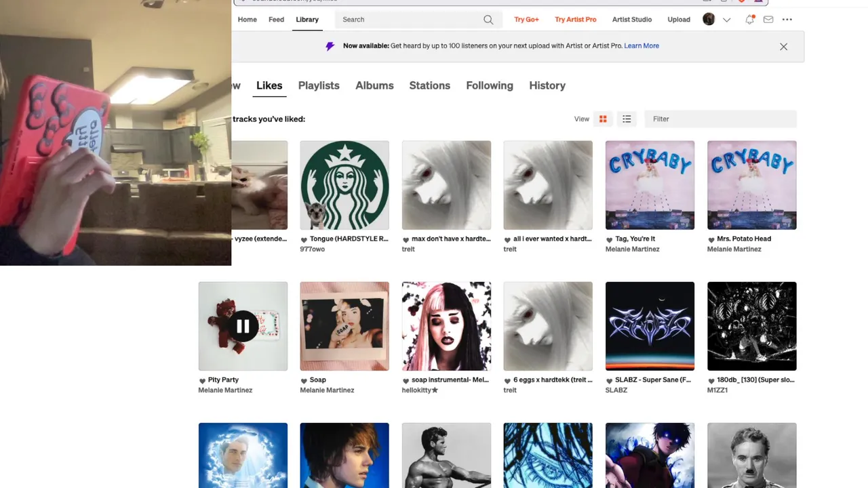Open Pity Party track title
Image resolution: width=868 pixels, height=488 pixels.
223,380
